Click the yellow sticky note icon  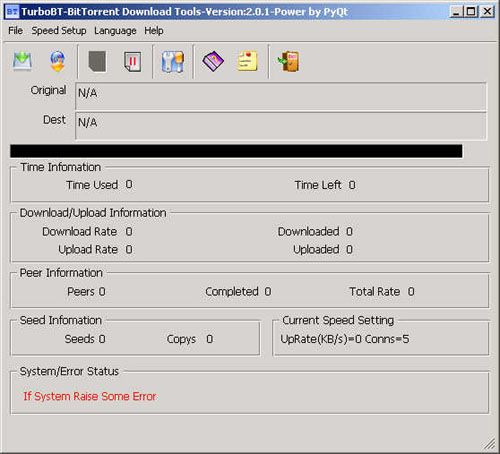248,61
